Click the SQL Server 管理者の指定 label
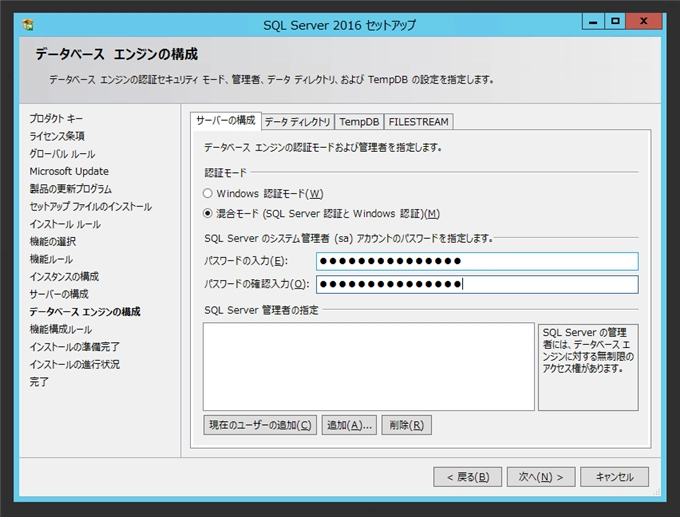 click(261, 310)
